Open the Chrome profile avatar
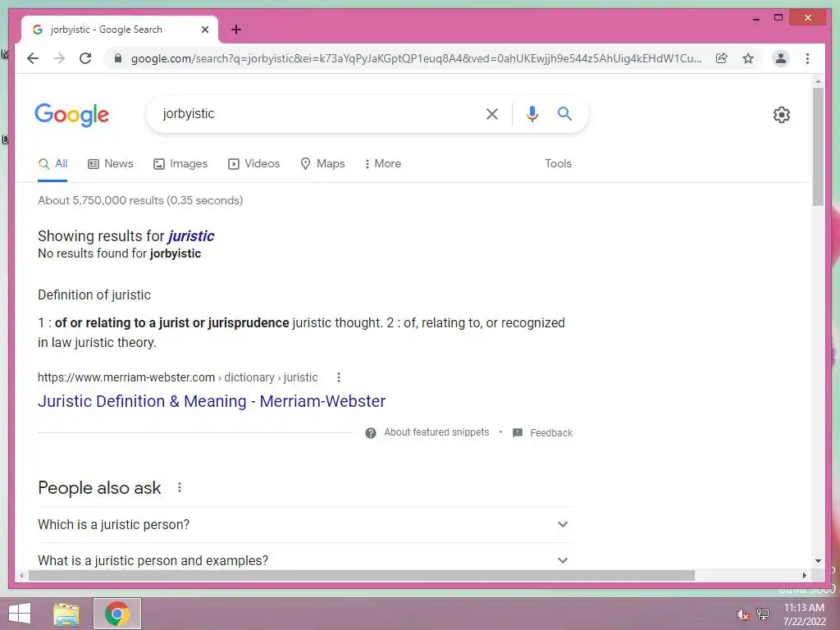 [x=781, y=58]
